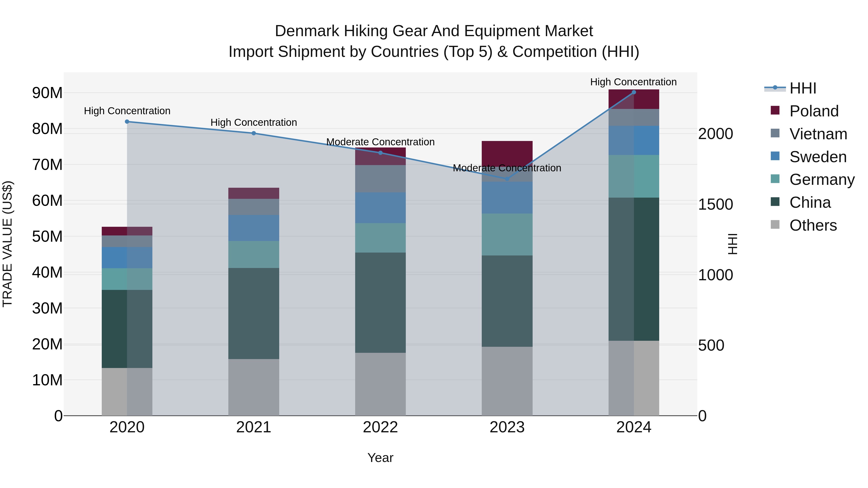The height and width of the screenshot is (488, 868).
Task: Click the 2020 x-axis label
Action: tap(127, 427)
